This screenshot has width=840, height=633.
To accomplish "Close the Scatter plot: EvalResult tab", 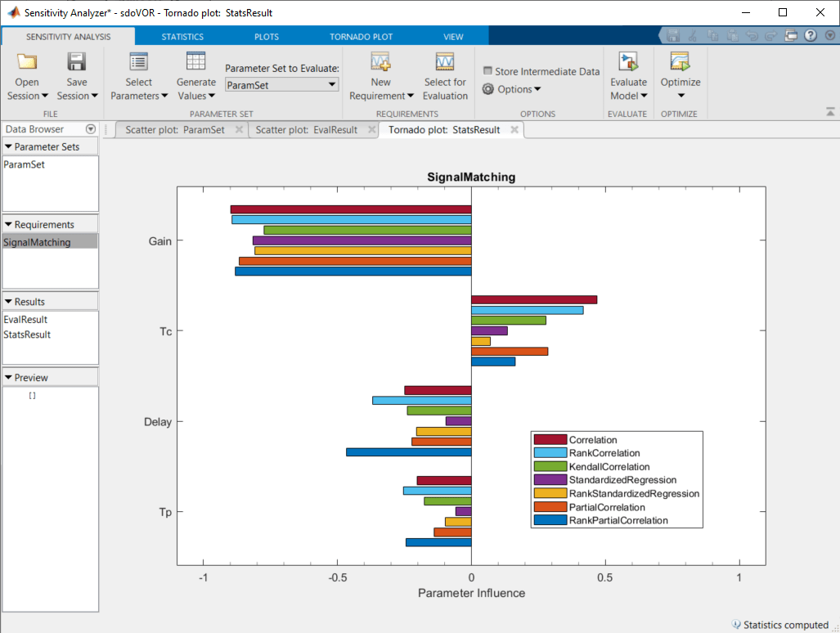I will [372, 129].
